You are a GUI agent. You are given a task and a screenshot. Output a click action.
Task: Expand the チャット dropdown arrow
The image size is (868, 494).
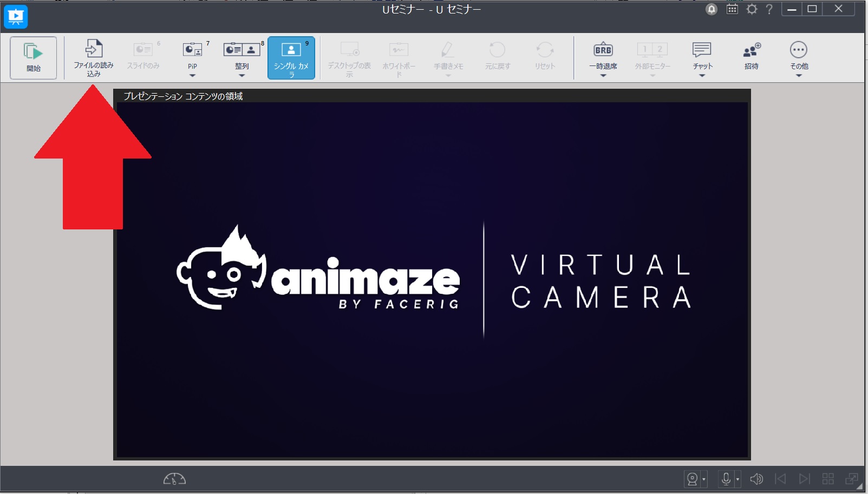(x=702, y=76)
